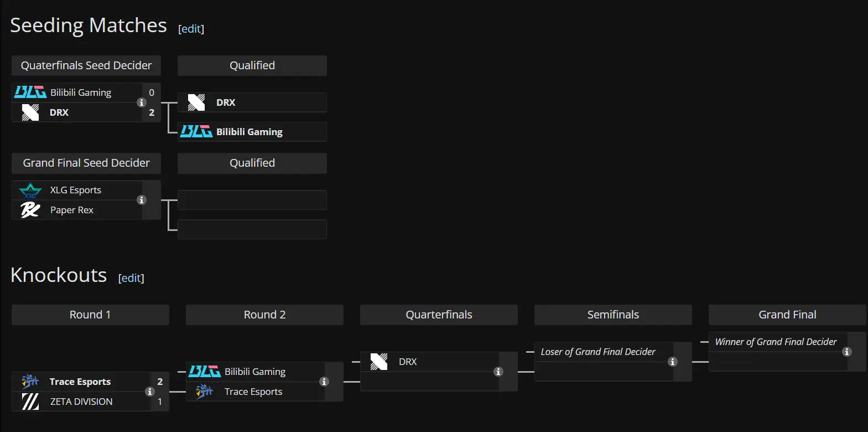Edit the Knockouts section
868x432 pixels.
coord(131,278)
